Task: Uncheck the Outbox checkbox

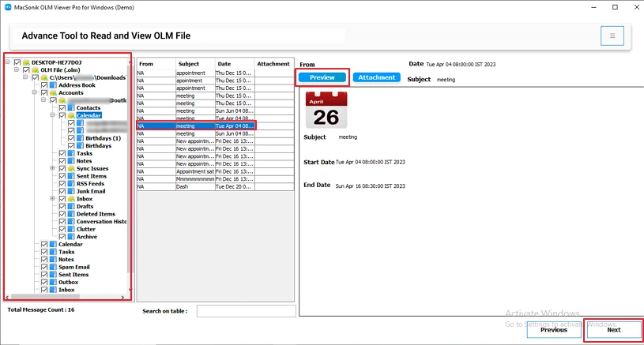Action: [x=44, y=282]
